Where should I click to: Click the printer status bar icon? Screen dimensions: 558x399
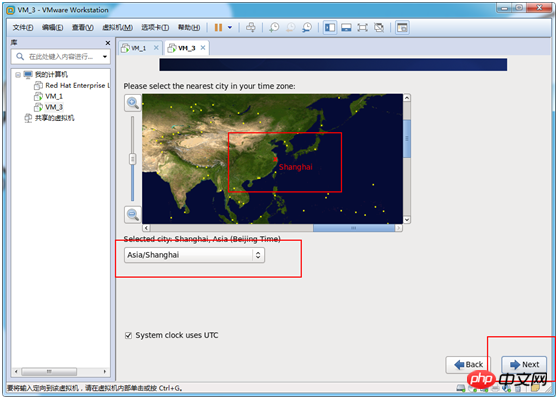[495, 388]
